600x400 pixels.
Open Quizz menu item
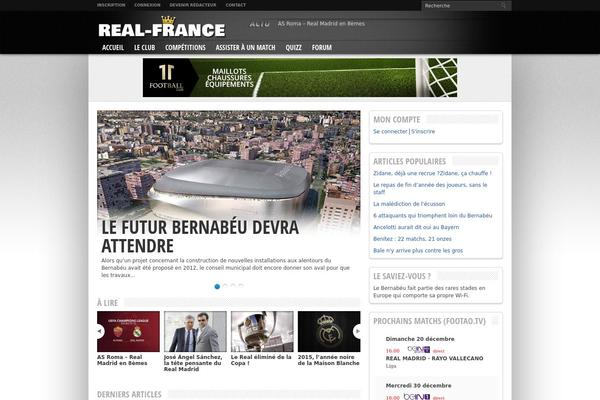[x=293, y=47]
